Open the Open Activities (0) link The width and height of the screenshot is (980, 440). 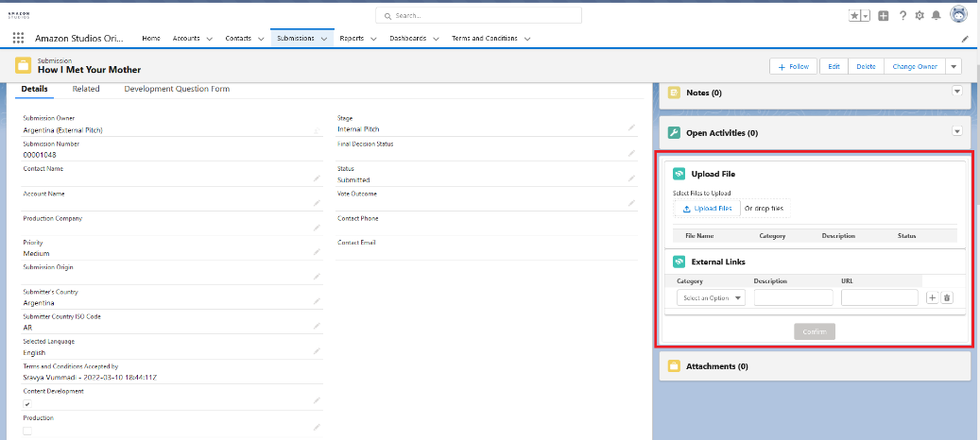pos(722,133)
